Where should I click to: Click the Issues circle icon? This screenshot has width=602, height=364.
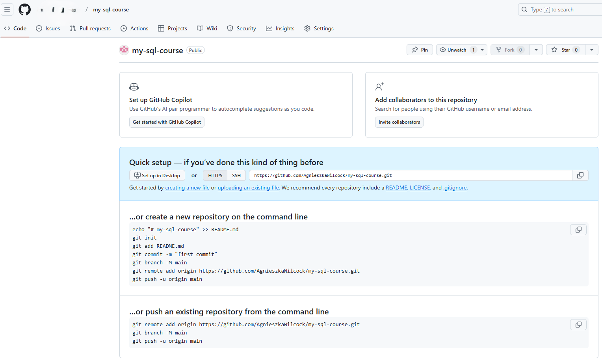point(39,28)
